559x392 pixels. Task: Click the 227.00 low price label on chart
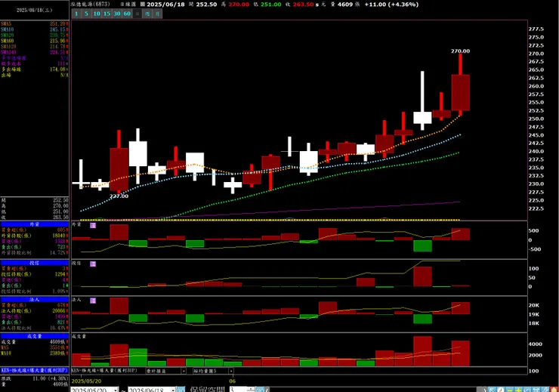[x=119, y=196]
